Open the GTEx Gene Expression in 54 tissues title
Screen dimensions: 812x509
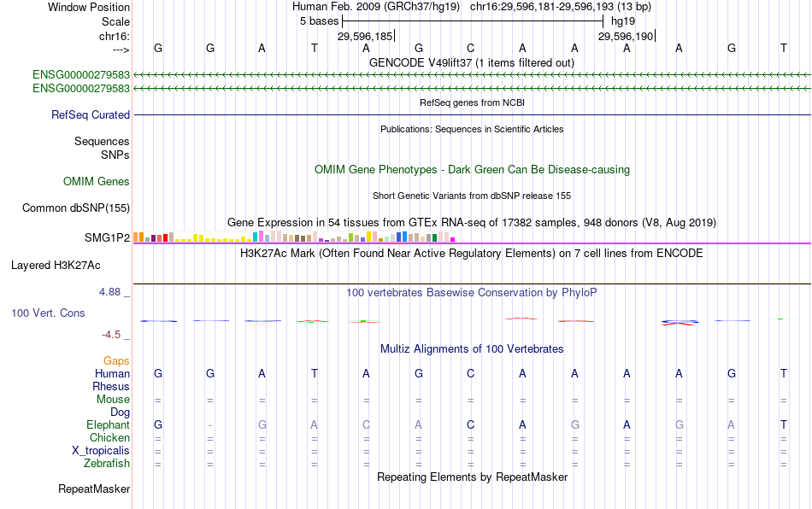pyautogui.click(x=472, y=222)
